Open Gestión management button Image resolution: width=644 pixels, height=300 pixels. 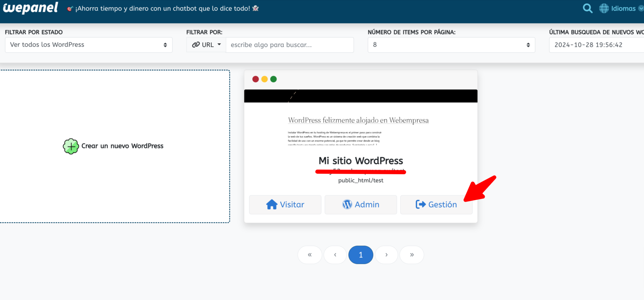point(436,205)
